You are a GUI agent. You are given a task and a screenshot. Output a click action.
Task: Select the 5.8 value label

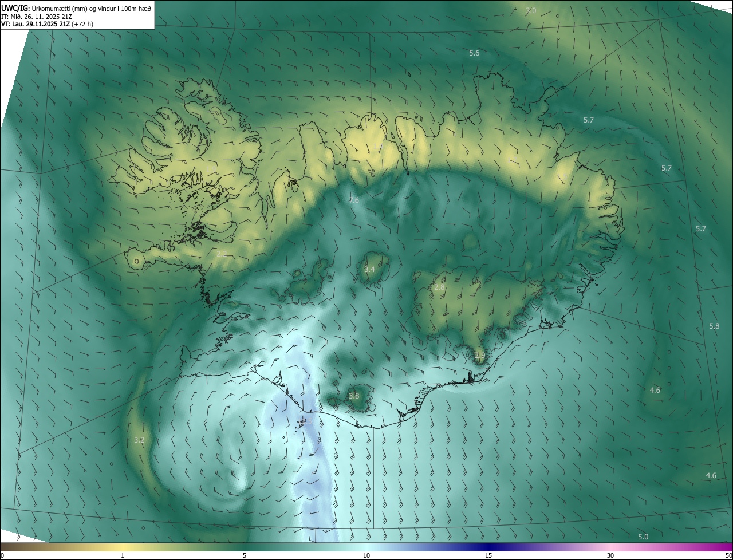(x=714, y=326)
